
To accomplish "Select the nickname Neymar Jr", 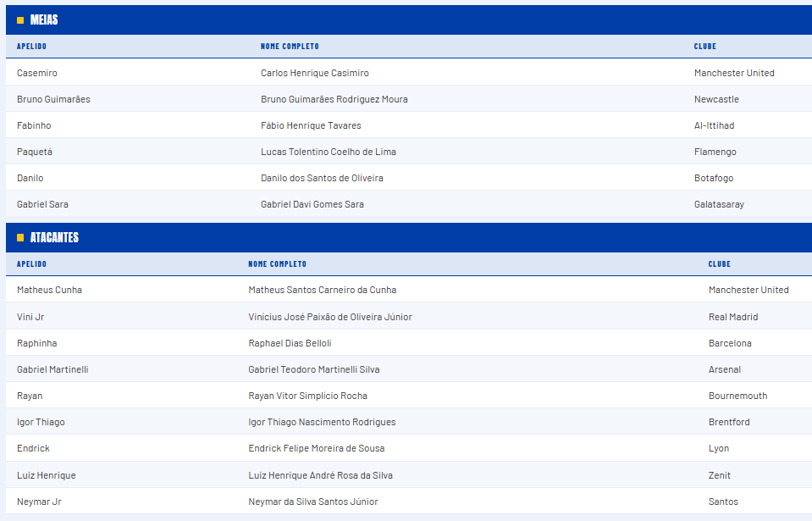I will [x=39, y=502].
